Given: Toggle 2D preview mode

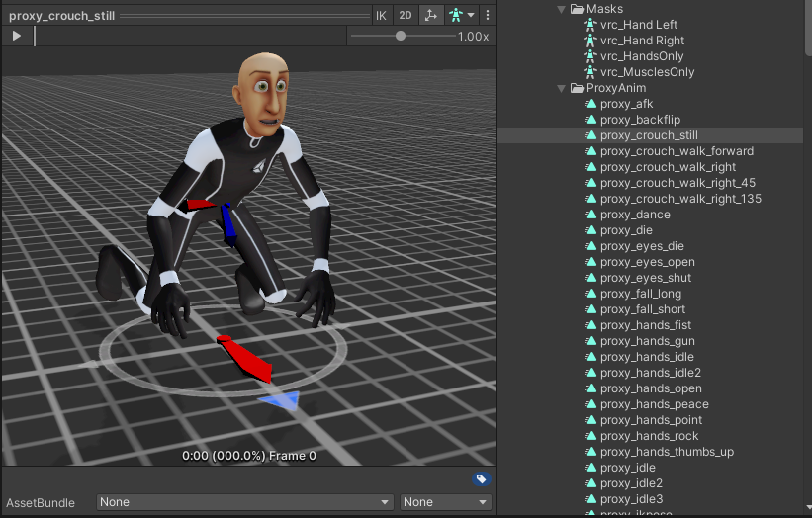Looking at the screenshot, I should coord(406,16).
